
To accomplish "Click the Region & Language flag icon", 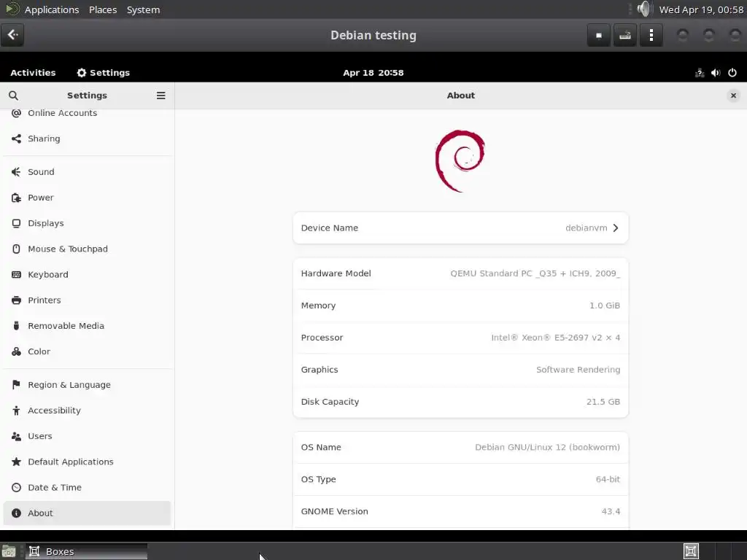I will [x=16, y=385].
